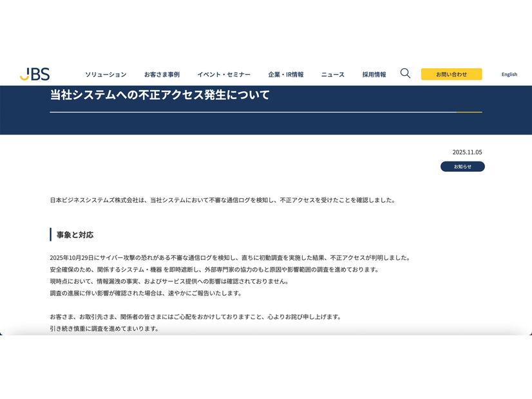
Task: Select the ソリューション navigation menu
Action: click(106, 74)
